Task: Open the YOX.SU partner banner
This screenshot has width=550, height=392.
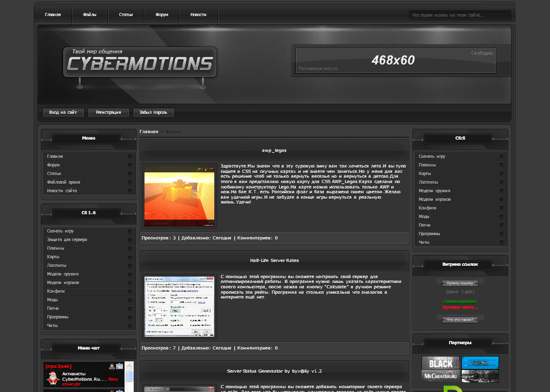Action: [x=480, y=362]
